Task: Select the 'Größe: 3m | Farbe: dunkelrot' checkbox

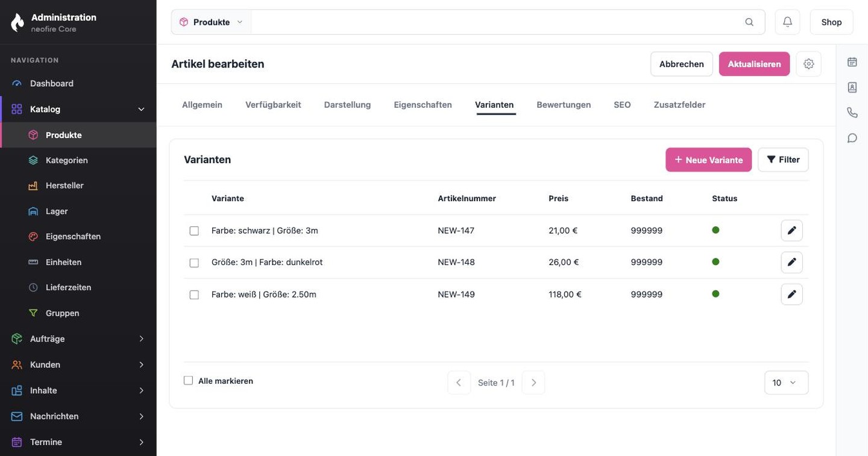Action: 194,263
